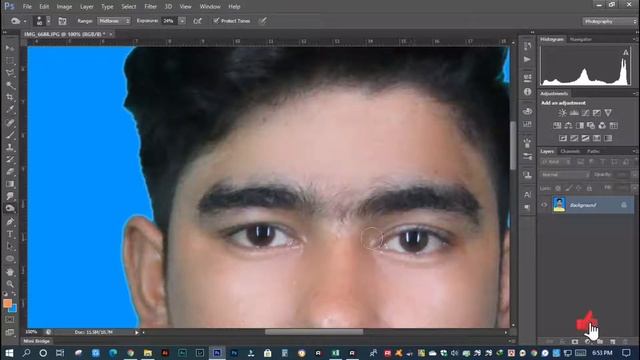Add a Brightness/Contrast adjustment
The width and height of the screenshot is (640, 360).
point(562,113)
